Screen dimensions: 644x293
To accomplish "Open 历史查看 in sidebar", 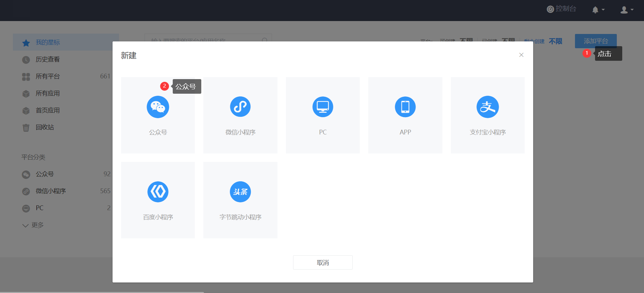I will click(x=66, y=59).
